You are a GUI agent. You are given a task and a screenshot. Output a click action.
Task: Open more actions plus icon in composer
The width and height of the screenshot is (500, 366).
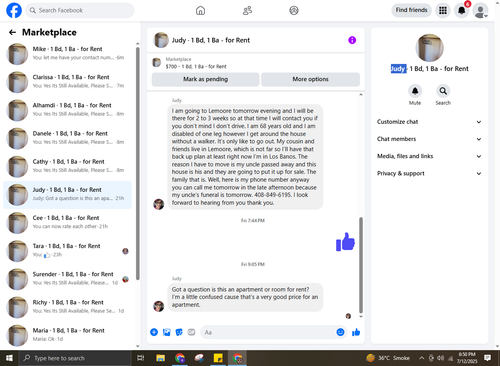(154, 332)
